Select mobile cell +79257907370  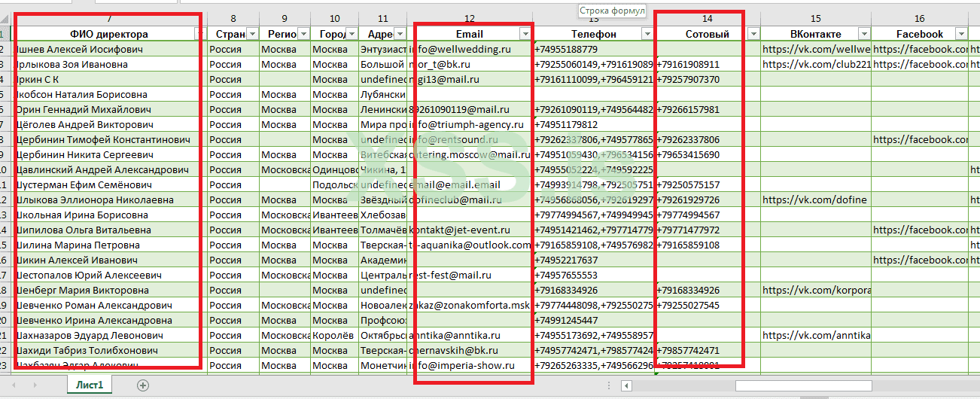coord(707,79)
